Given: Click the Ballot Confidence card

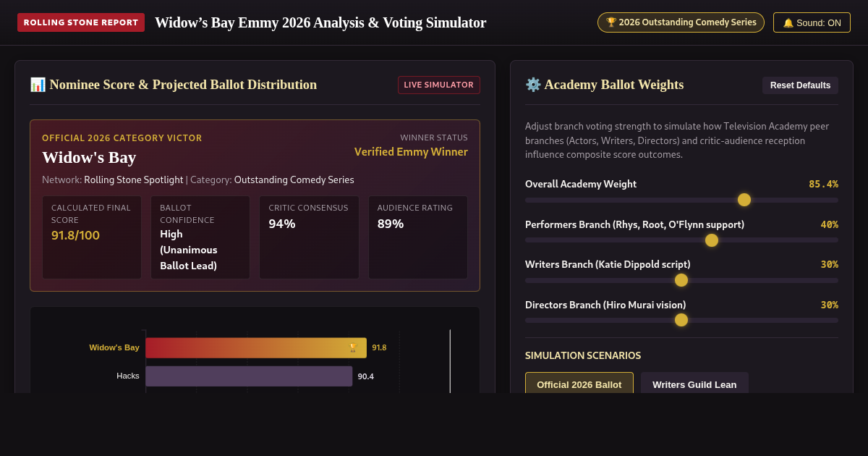Looking at the screenshot, I should click(200, 237).
